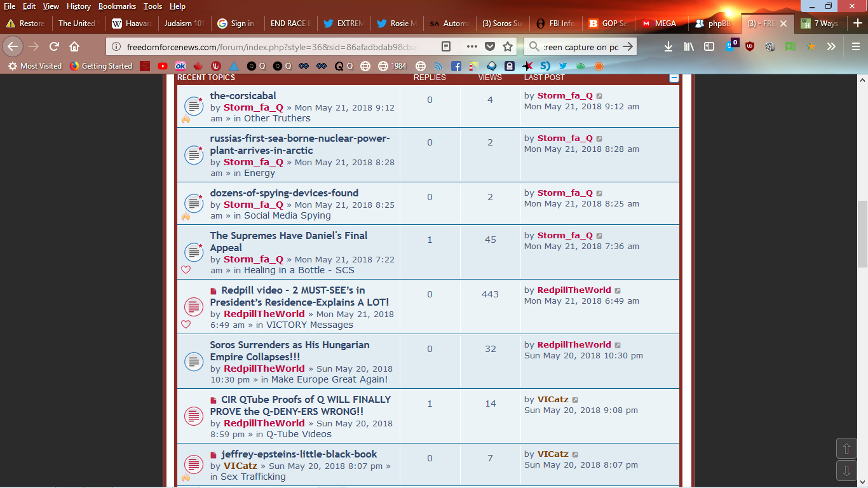Reload the current page
868x488 pixels.
tap(54, 46)
